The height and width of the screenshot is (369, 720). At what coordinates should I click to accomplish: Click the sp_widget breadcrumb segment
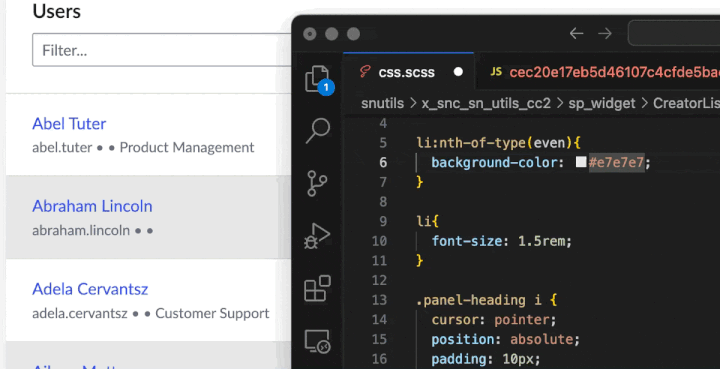pyautogui.click(x=602, y=103)
